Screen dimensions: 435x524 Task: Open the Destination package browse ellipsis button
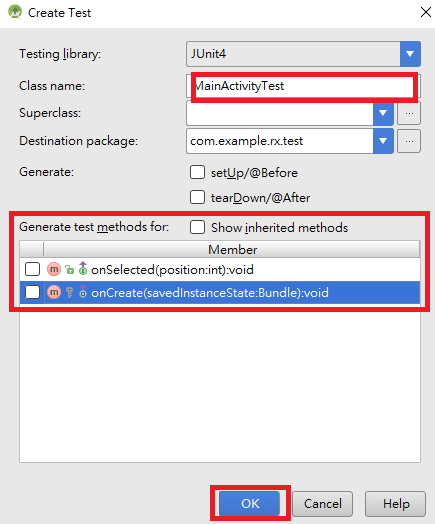click(409, 141)
